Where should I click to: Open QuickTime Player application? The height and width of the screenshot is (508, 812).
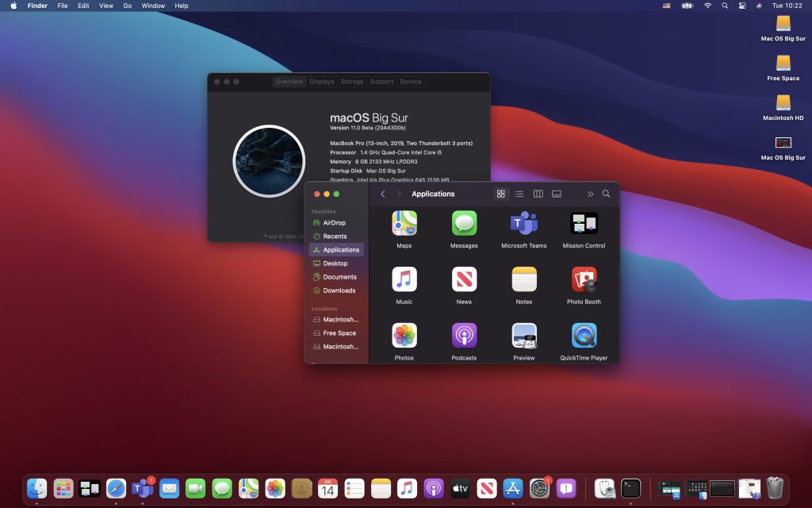[584, 336]
